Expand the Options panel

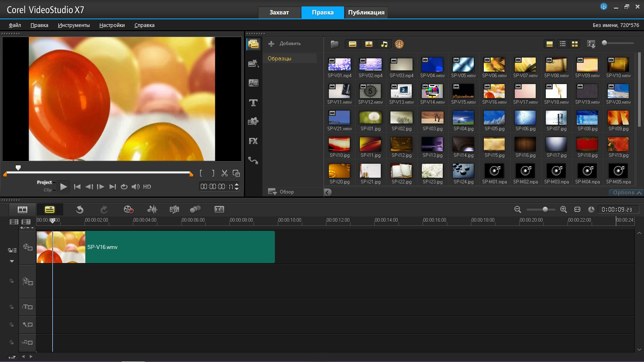tap(626, 193)
